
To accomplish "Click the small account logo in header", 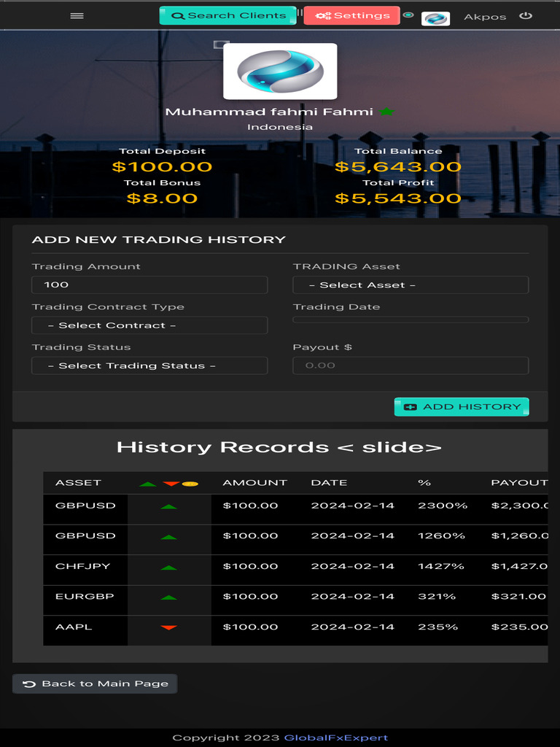I will 436,18.
